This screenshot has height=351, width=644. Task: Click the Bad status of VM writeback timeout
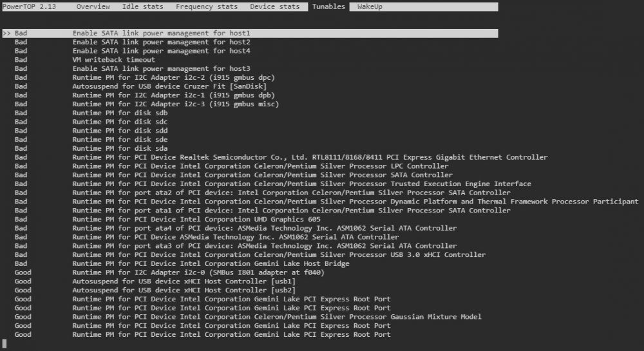point(21,60)
